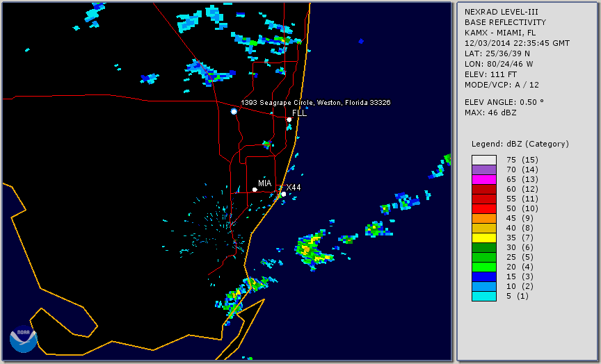Click the 'FLL' map label
Viewport: 601px width, 364px height.
point(299,113)
